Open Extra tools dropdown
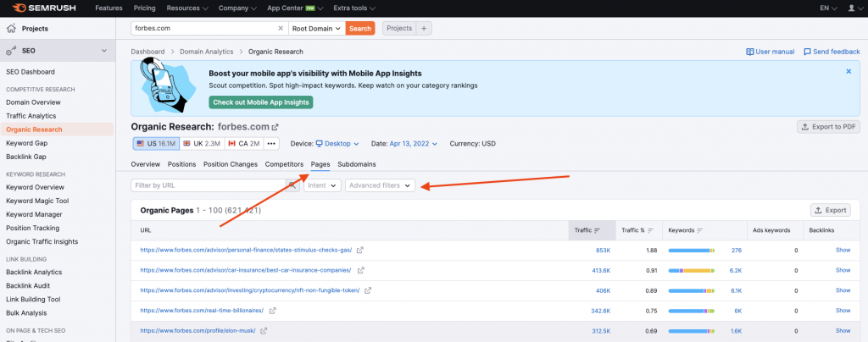 [354, 8]
